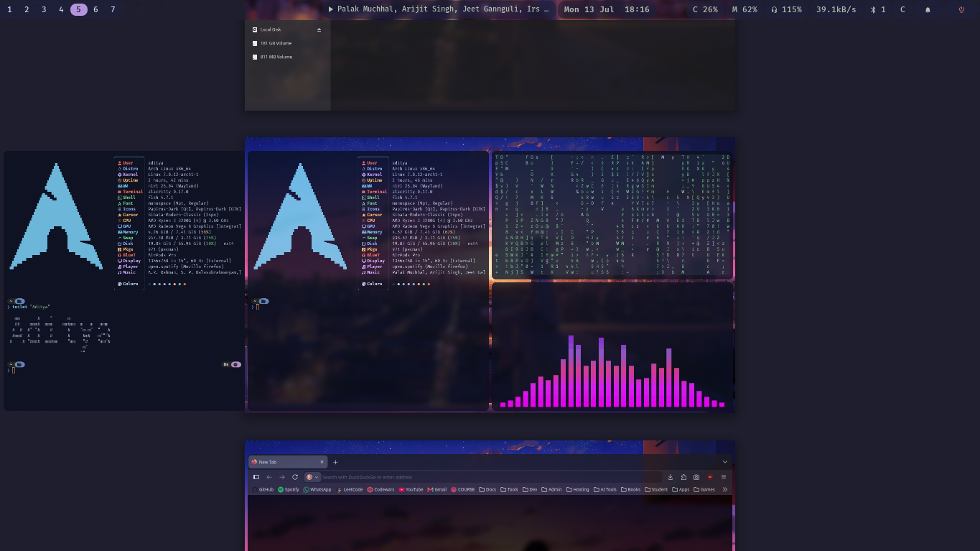Viewport: 980px width, 551px height.
Task: Close the New Tab tab in Firefox
Action: (322, 462)
